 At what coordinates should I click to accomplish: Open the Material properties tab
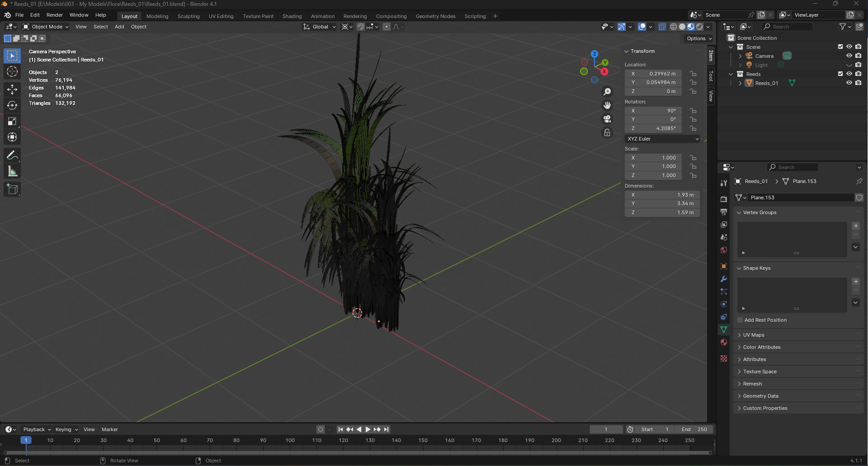point(724,342)
